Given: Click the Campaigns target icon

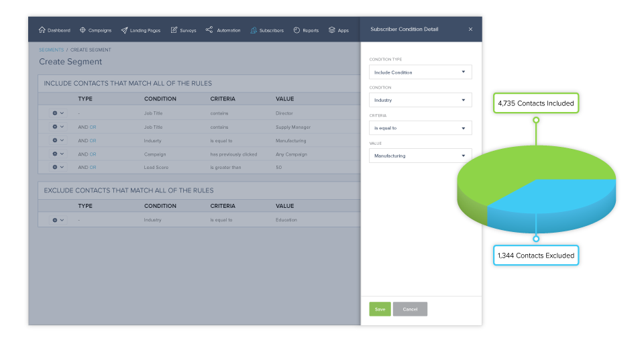Looking at the screenshot, I should pyautogui.click(x=83, y=30).
